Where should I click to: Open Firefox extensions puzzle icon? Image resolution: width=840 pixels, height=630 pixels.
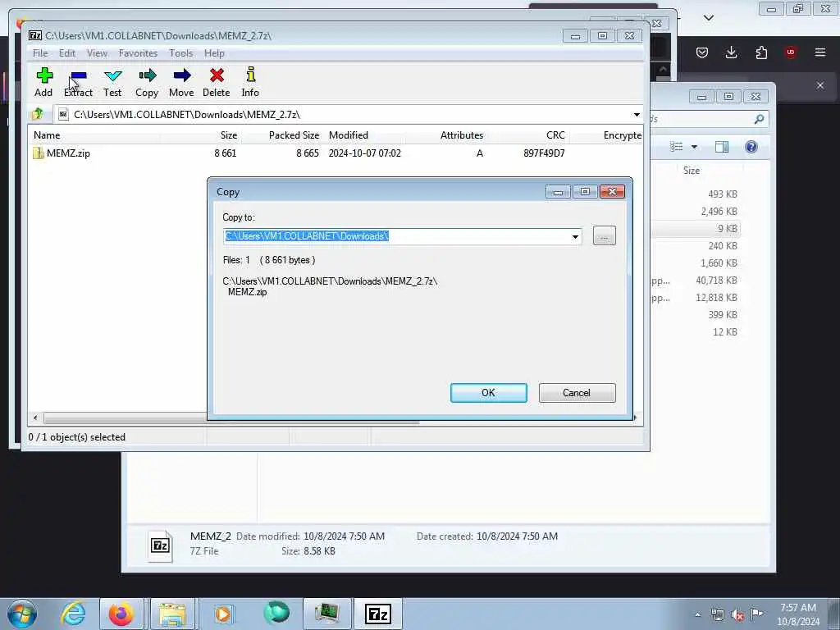761,52
